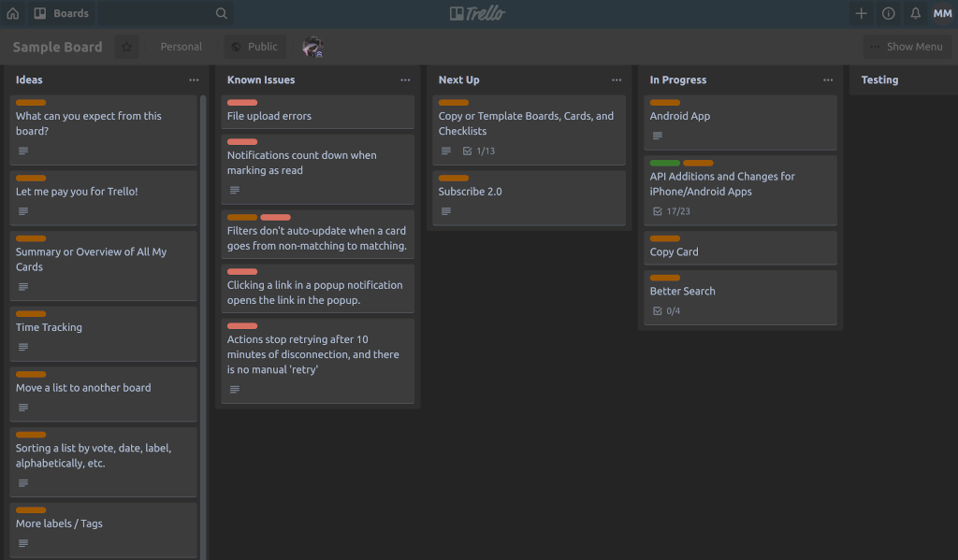Open 'Clicking a link in a popup' card

click(317, 289)
